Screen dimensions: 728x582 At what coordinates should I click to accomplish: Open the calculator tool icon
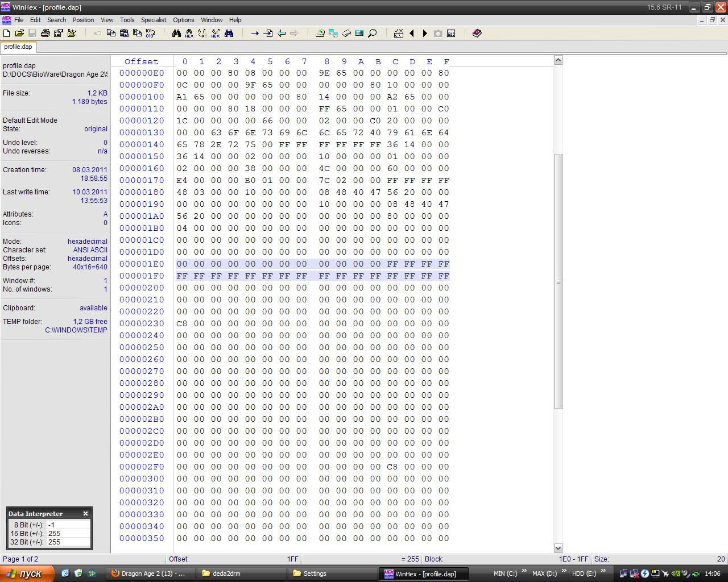359,34
